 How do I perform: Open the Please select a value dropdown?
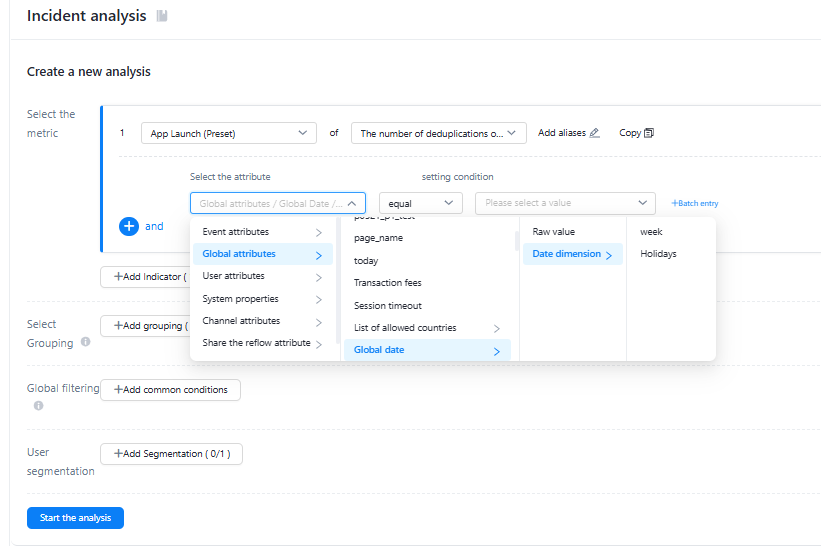[x=565, y=203]
